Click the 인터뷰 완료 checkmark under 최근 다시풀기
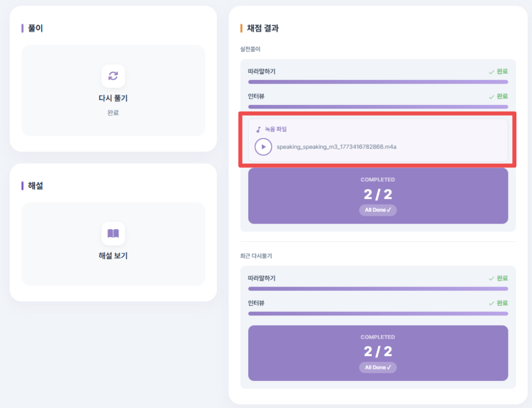The image size is (532, 408). [493, 303]
